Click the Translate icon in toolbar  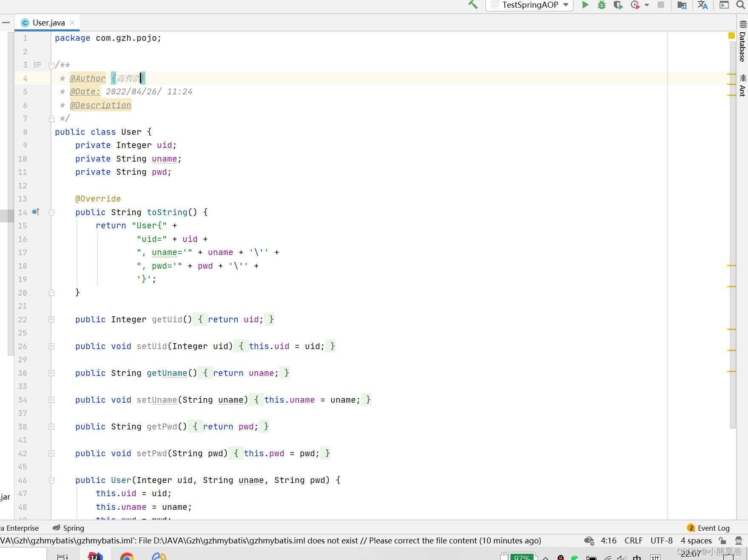tap(702, 5)
